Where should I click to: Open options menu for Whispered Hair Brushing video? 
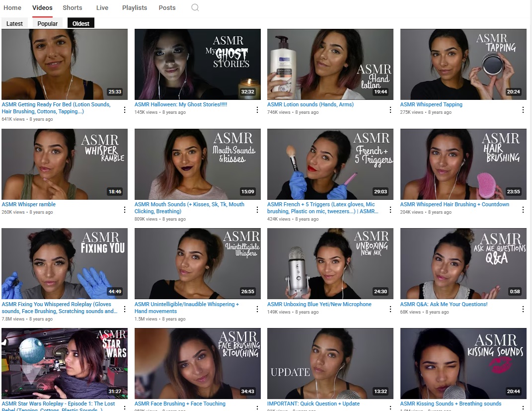[x=523, y=210]
